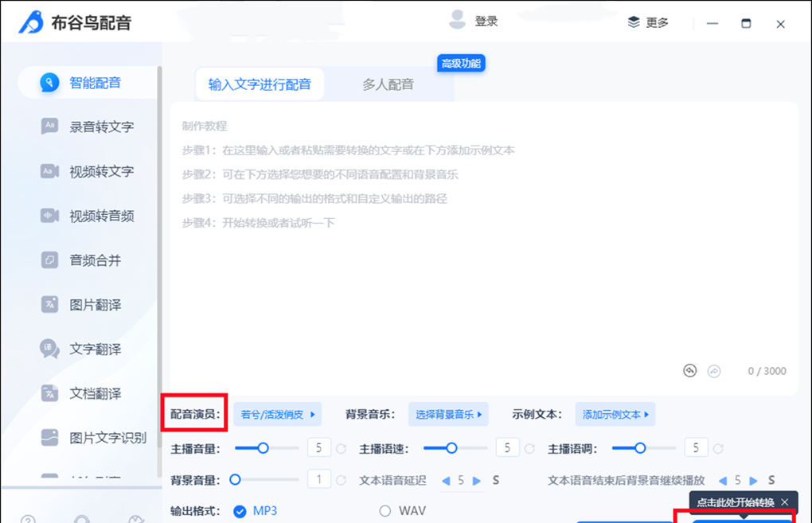Viewport: 812px width, 523px height.
Task: Click the 布谷鸟配音 bird logo
Action: pyautogui.click(x=31, y=22)
